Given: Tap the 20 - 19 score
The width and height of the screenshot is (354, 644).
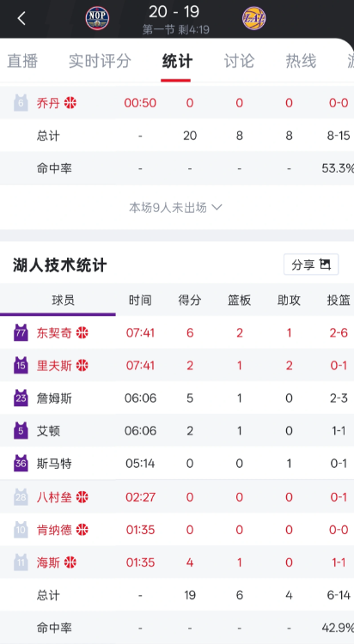Looking at the screenshot, I should click(x=174, y=11).
